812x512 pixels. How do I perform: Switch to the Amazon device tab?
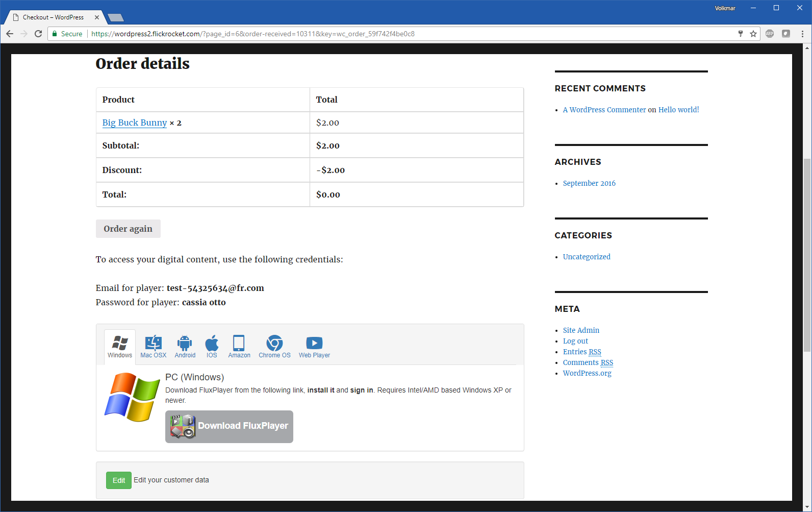click(x=239, y=346)
